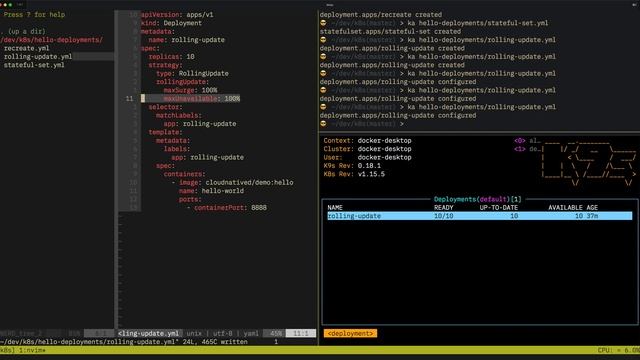The image size is (640, 360).
Task: Sort by the READY column header
Action: (444, 208)
